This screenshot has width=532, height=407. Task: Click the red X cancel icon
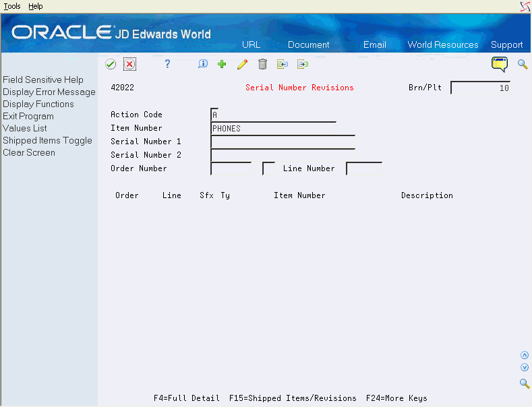coord(129,64)
